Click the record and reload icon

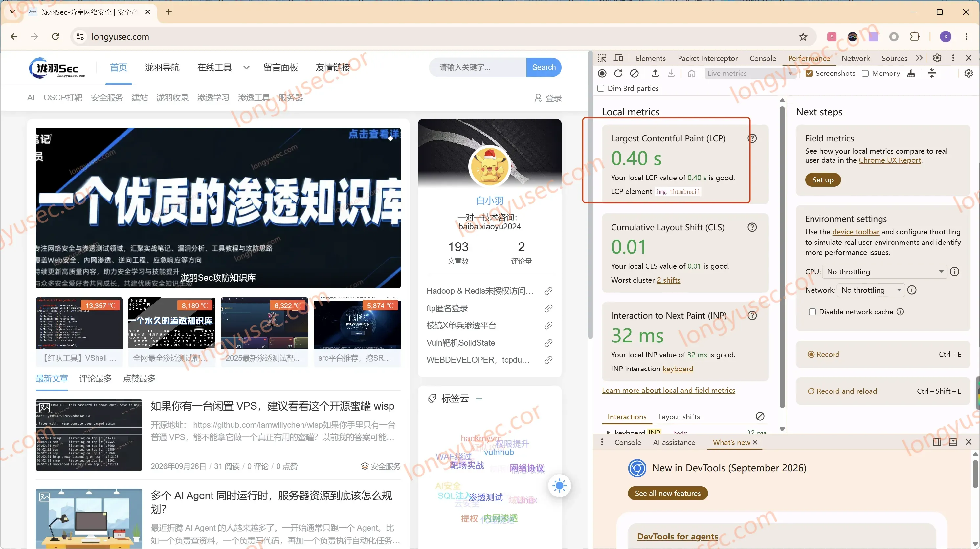[618, 74]
